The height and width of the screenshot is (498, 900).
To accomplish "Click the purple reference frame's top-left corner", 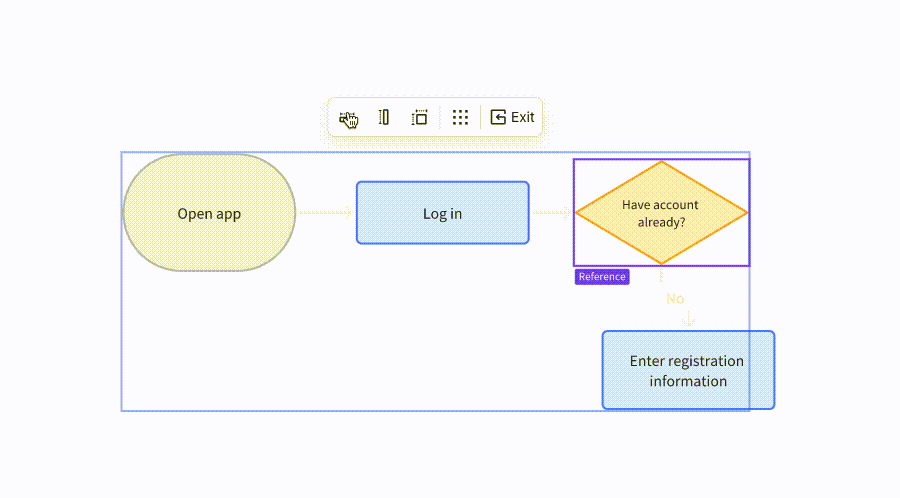I will pyautogui.click(x=574, y=159).
